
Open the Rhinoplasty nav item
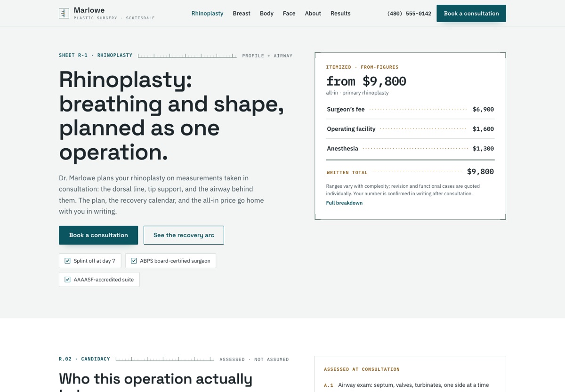[x=207, y=13]
